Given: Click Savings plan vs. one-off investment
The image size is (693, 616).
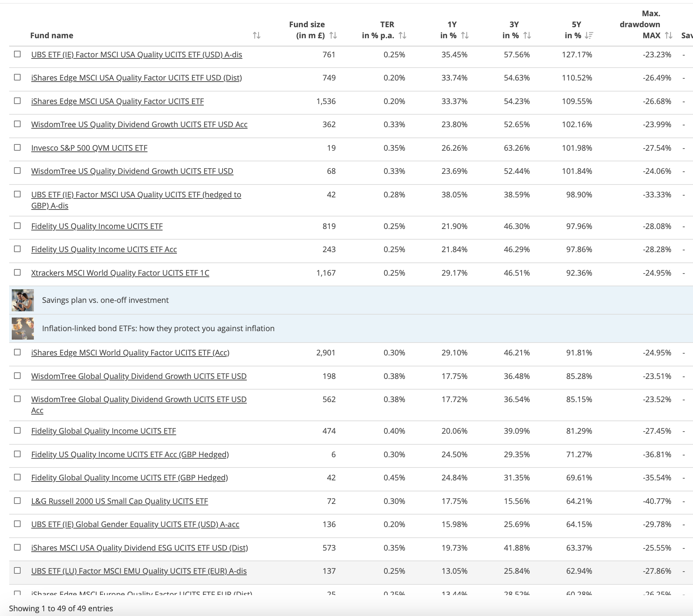Looking at the screenshot, I should 105,300.
